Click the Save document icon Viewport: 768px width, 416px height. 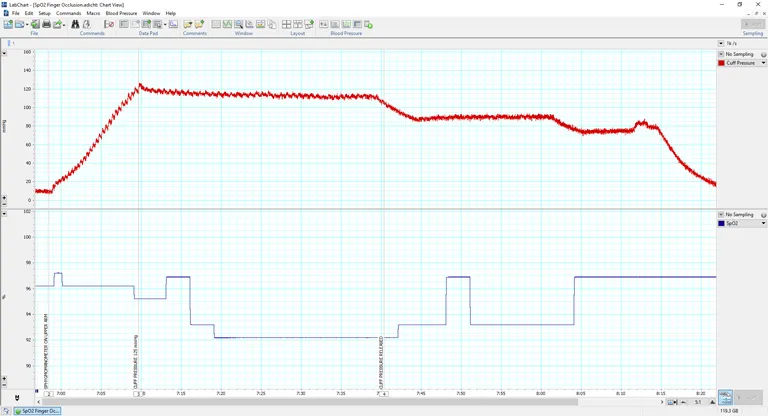click(35, 24)
